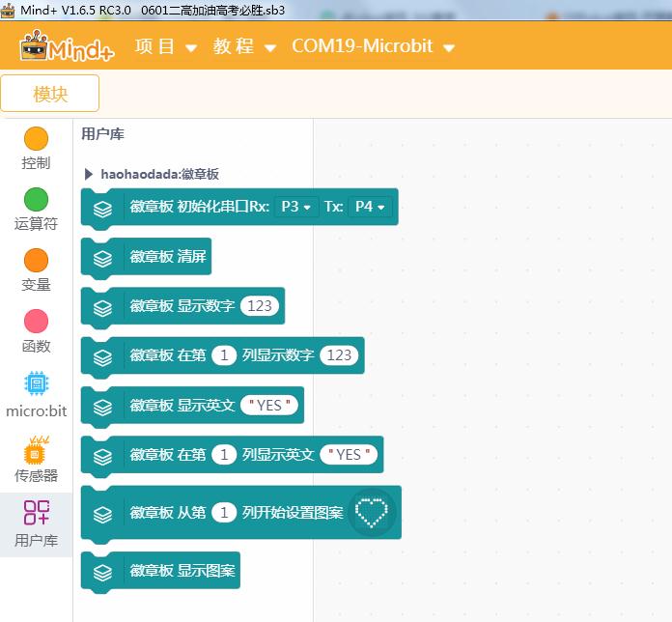Select the 控制 category orange circle

pos(37,138)
